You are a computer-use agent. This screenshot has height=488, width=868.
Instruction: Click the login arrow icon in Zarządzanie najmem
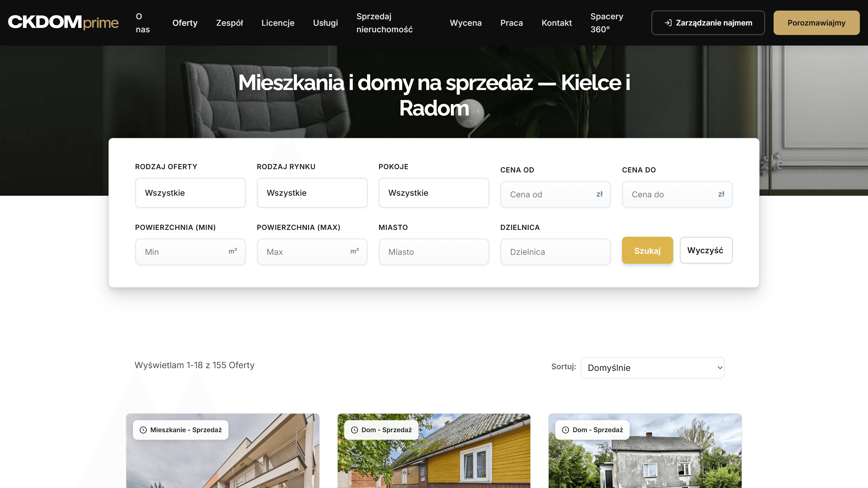coord(668,23)
